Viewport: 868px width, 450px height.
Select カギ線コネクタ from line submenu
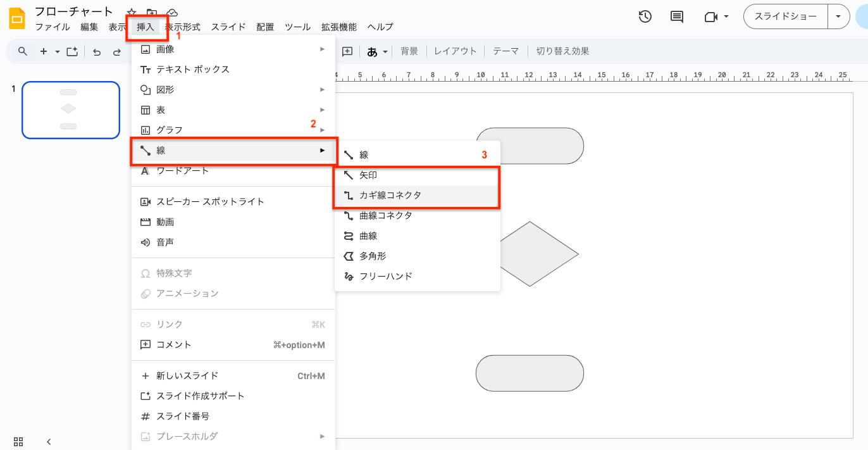[390, 196]
